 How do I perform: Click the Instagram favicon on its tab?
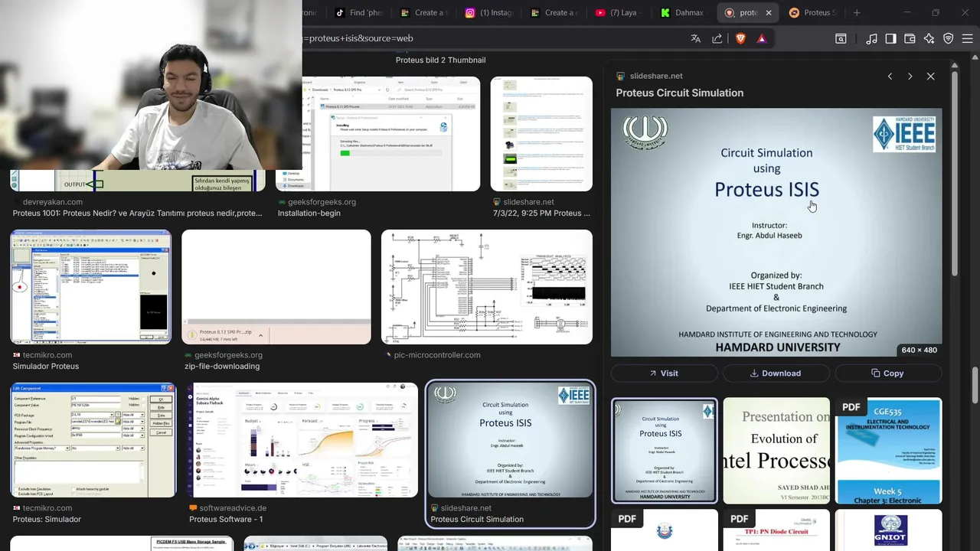pyautogui.click(x=470, y=12)
